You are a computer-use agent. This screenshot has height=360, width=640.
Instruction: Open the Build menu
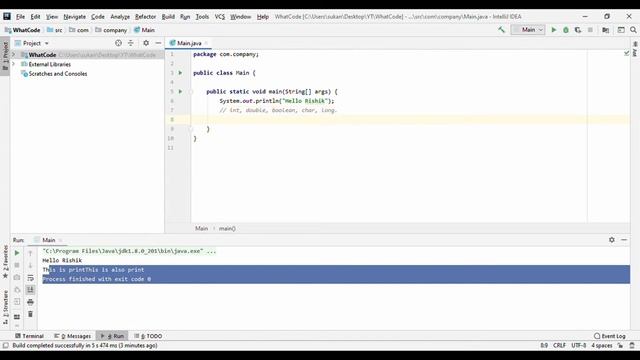point(168,17)
